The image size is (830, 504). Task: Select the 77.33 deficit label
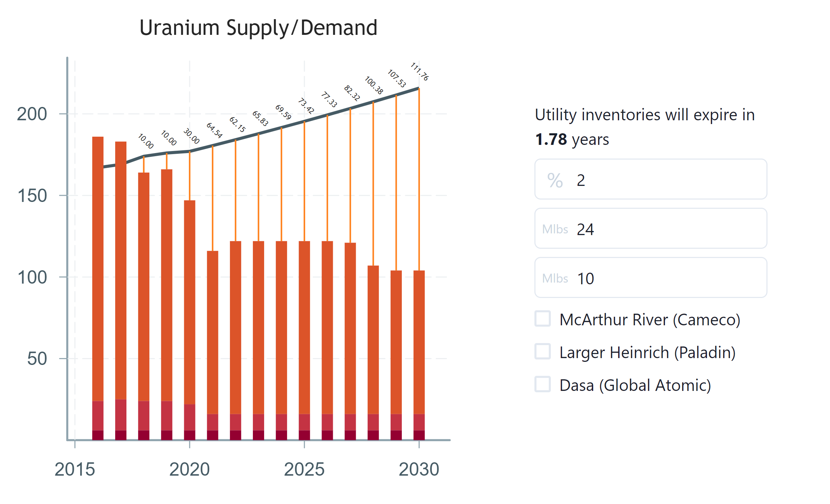[x=329, y=100]
